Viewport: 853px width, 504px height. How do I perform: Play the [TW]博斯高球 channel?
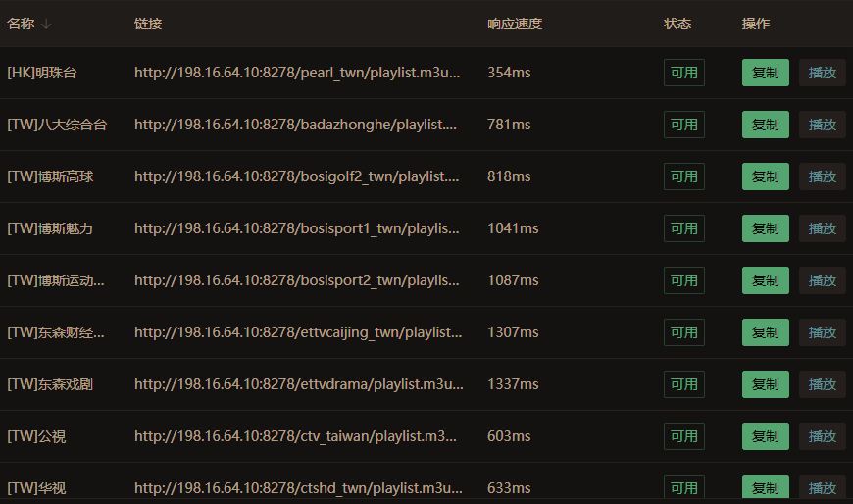coord(822,176)
